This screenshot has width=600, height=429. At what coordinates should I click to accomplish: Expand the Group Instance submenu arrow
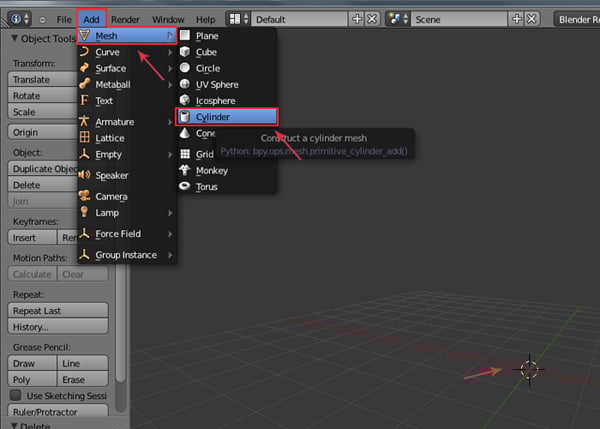pos(170,254)
